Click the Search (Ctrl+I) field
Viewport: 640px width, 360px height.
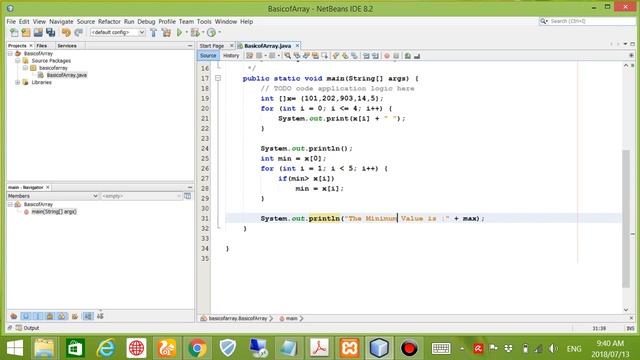pos(587,21)
